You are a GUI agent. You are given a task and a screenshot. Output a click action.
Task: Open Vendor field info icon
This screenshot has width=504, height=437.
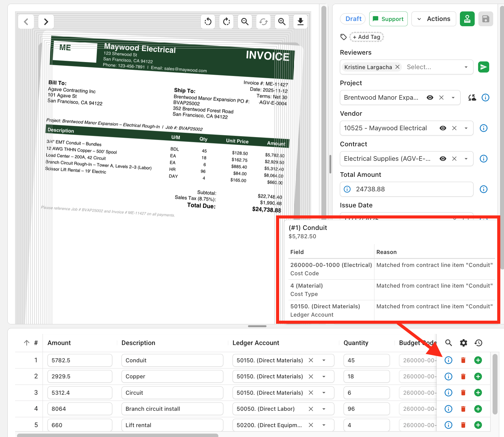coord(484,128)
